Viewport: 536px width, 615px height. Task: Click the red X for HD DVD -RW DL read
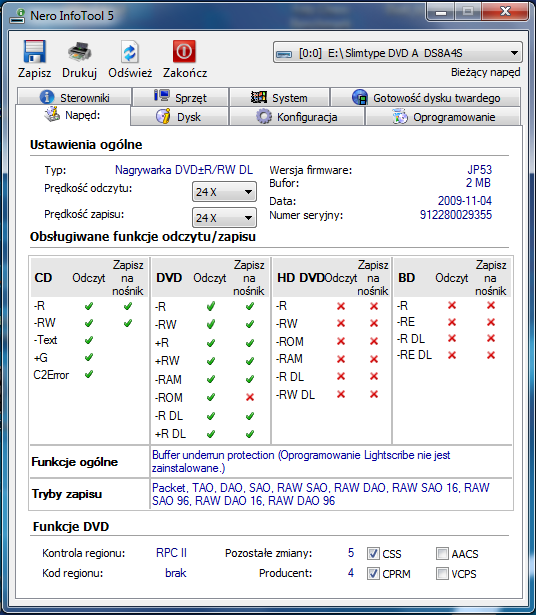(341, 394)
